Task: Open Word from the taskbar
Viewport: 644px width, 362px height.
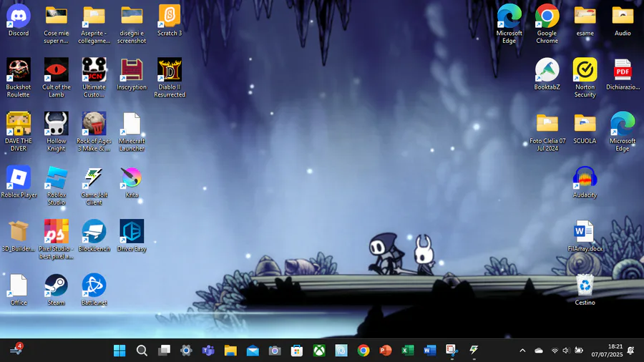Action: [430, 351]
